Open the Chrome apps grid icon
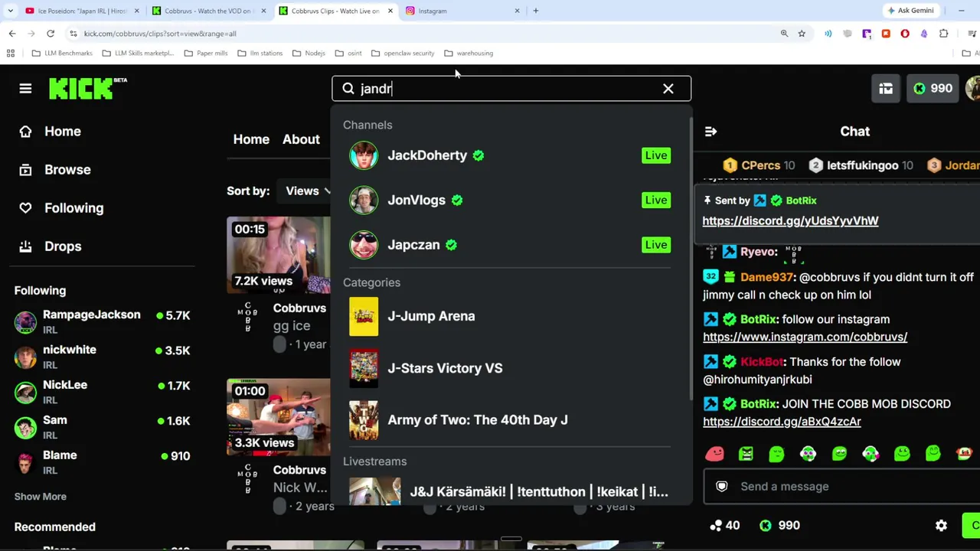The height and width of the screenshot is (551, 980). click(11, 54)
